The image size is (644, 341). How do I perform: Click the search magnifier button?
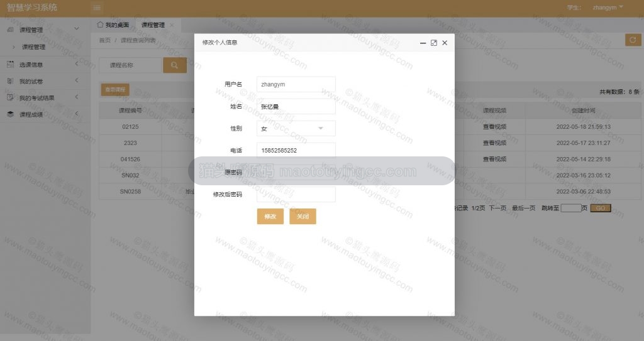click(x=175, y=65)
